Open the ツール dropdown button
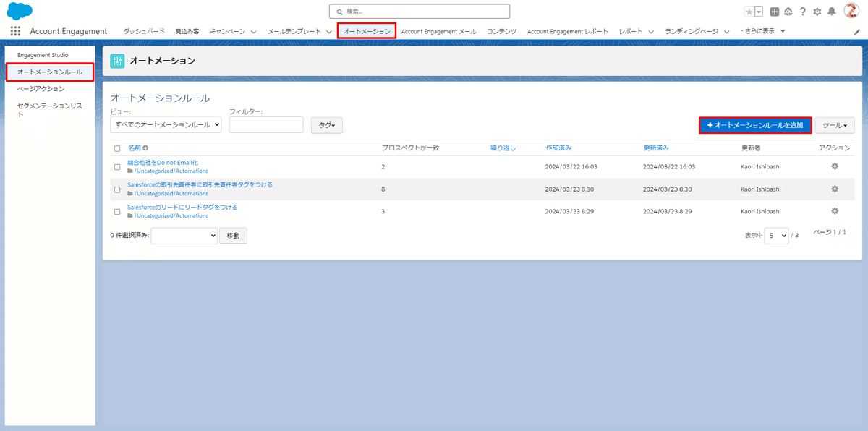Image resolution: width=868 pixels, height=431 pixels. 835,125
